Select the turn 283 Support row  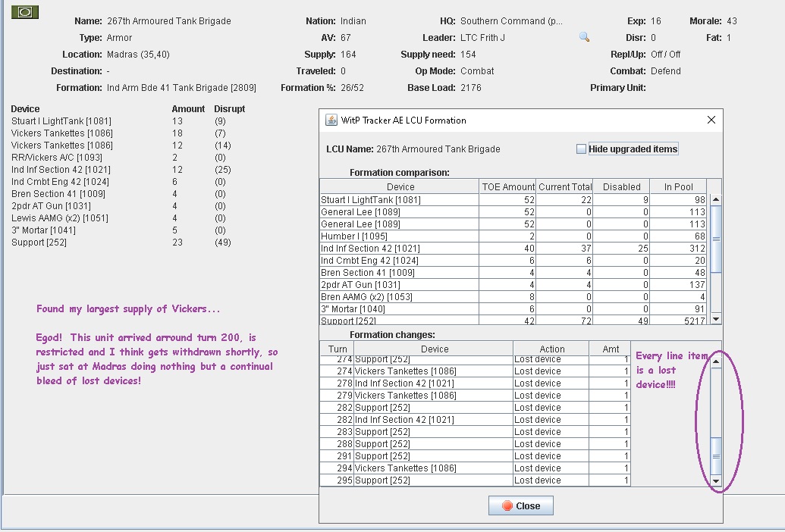[475, 431]
